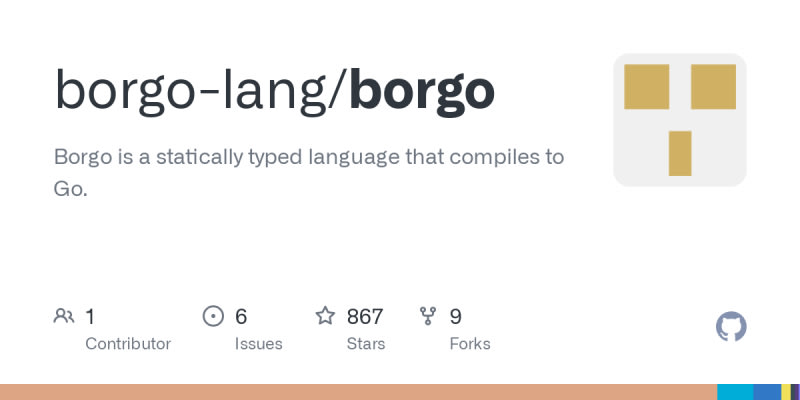Select the Stars label
Screen dimensions: 800x400
click(366, 344)
